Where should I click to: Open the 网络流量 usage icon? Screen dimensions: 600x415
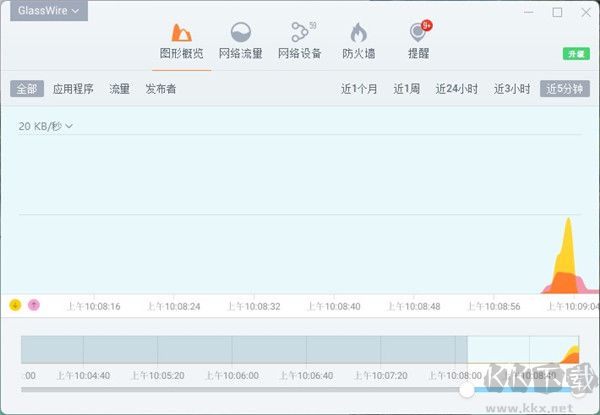pyautogui.click(x=240, y=34)
